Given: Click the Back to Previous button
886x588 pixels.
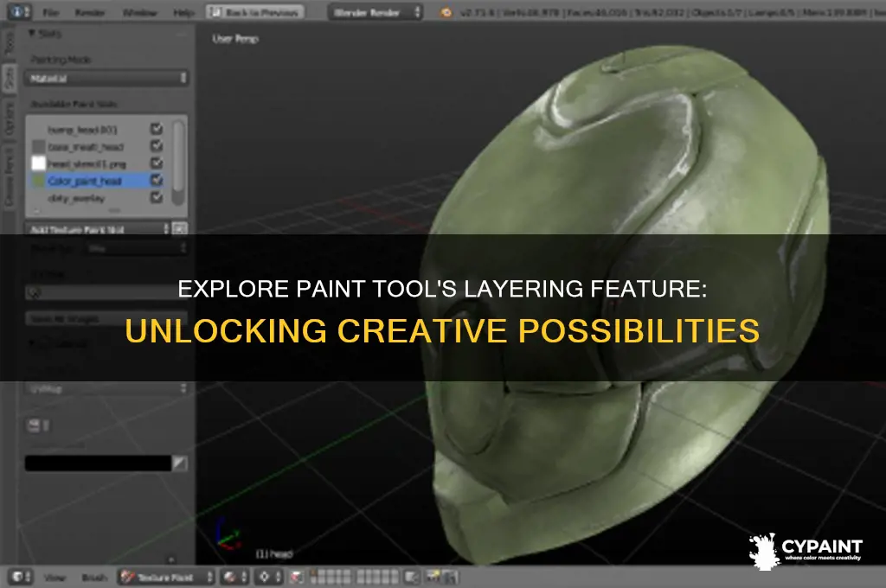Looking at the screenshot, I should (x=255, y=12).
